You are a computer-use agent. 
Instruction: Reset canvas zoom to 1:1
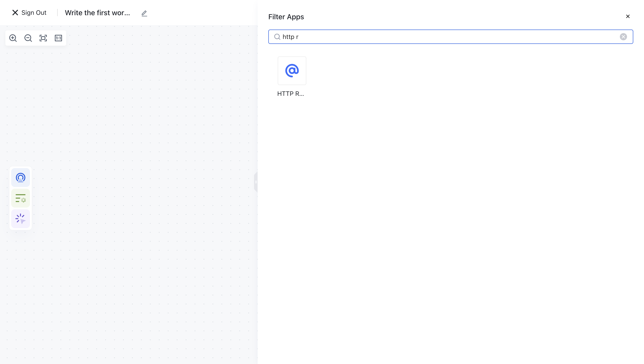click(58, 38)
